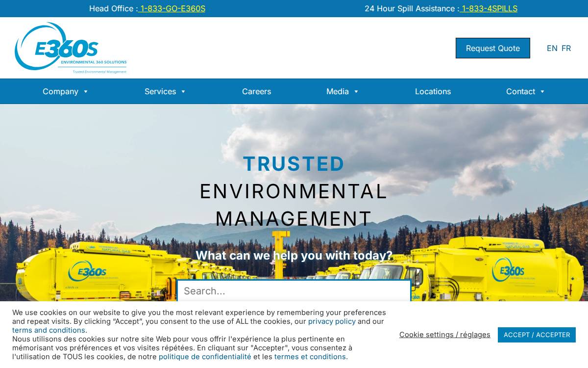Expand the Services menu dropdown arrow
Viewport: 588px width, 368px height.
[183, 92]
